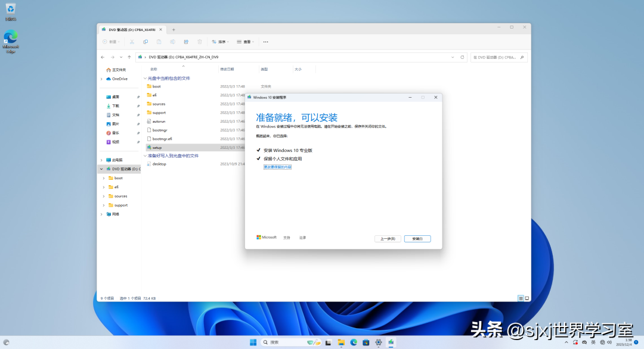Collapse the '准备好写入到光盘中的文件' group

(x=145, y=156)
